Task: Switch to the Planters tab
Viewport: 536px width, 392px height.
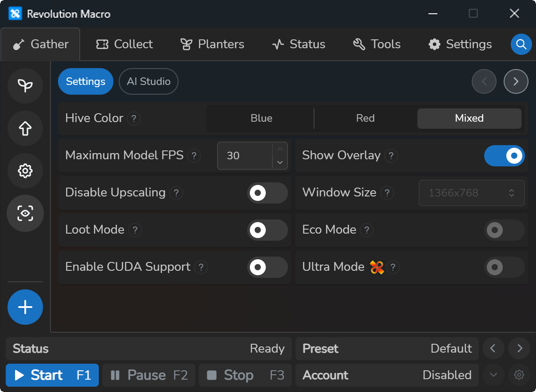Action: tap(212, 44)
